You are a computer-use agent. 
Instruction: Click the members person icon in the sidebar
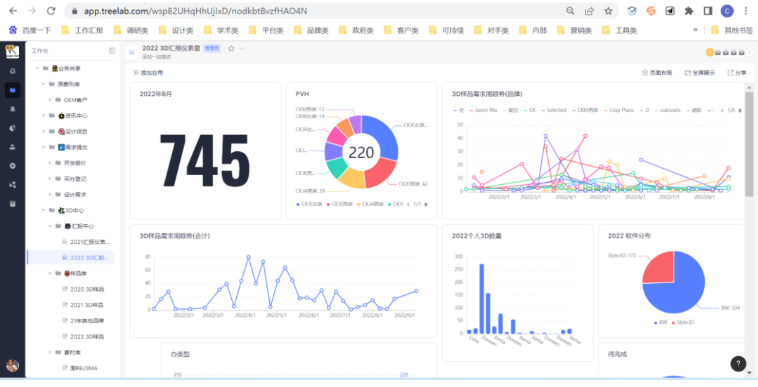click(x=13, y=147)
